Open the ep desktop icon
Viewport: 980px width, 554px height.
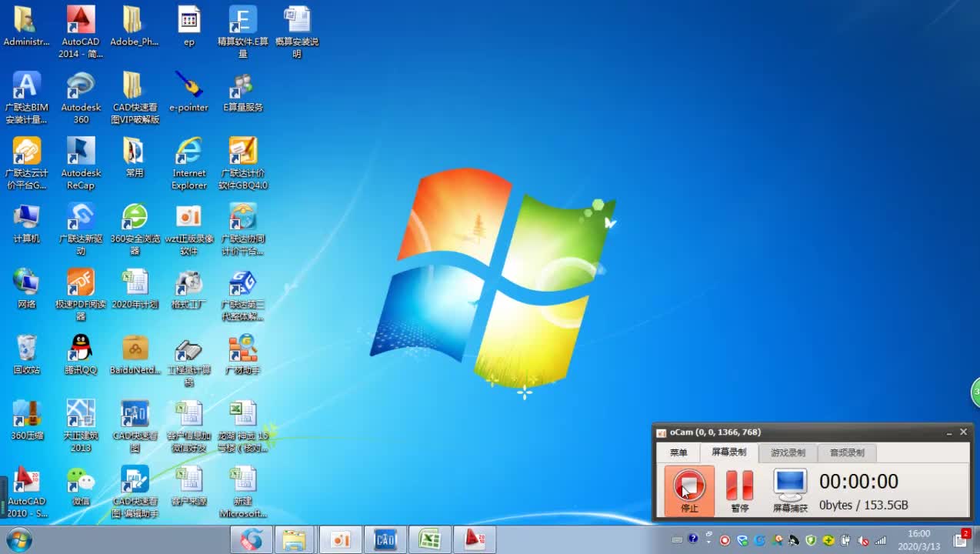click(189, 27)
